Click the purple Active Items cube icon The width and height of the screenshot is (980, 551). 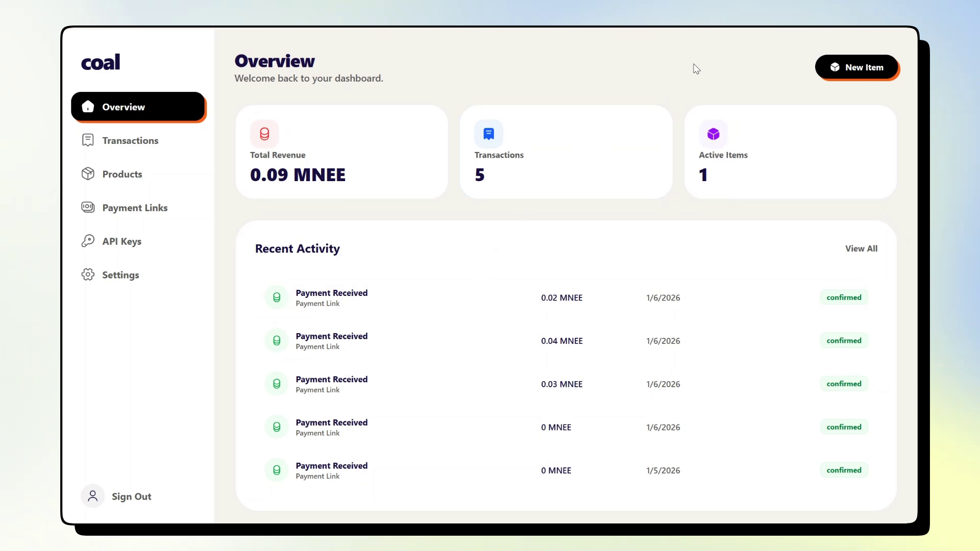pos(713,134)
